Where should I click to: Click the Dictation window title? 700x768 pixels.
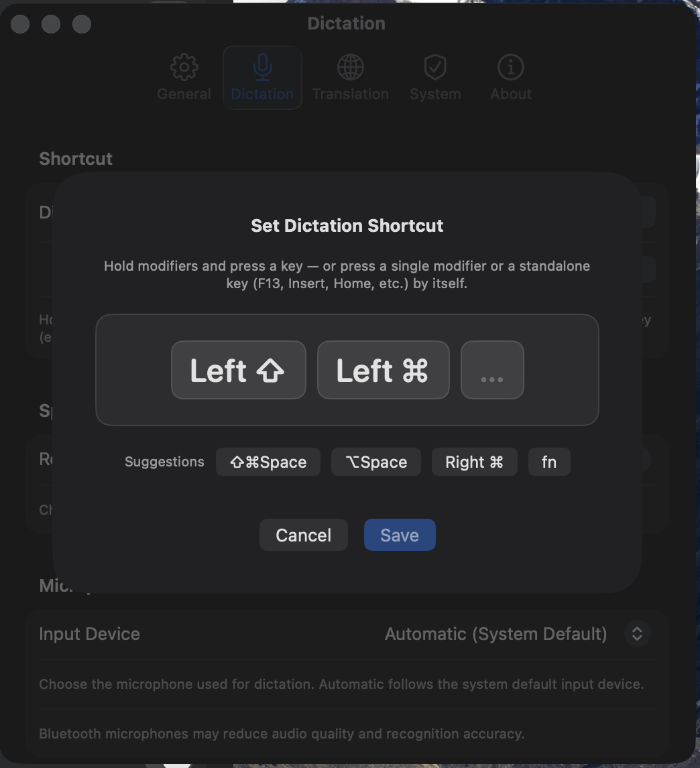point(346,23)
